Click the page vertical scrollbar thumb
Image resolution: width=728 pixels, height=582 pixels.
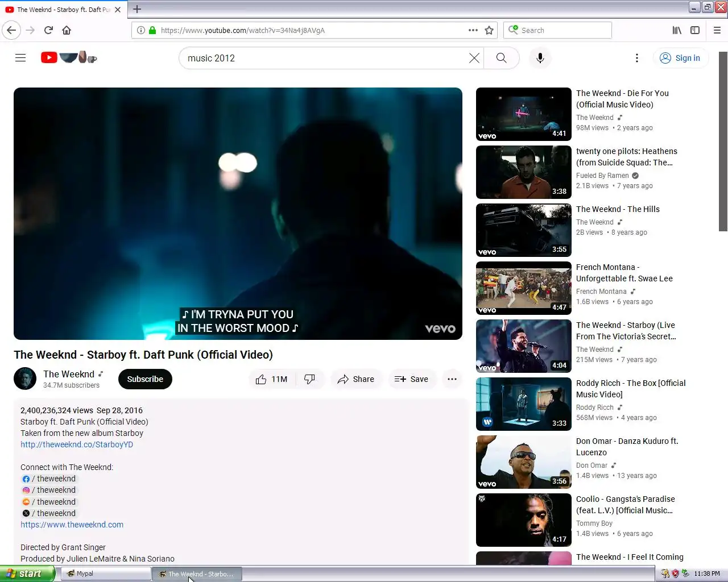(x=723, y=142)
